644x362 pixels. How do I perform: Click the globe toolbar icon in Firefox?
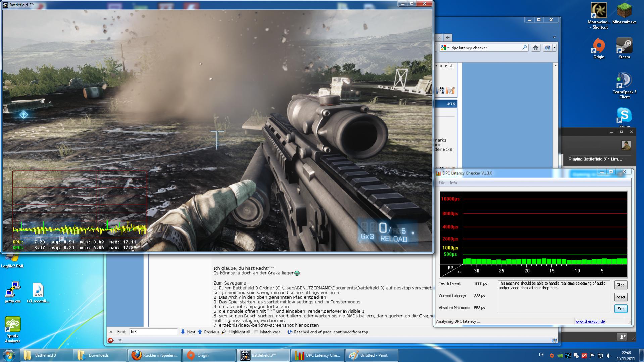[547, 48]
